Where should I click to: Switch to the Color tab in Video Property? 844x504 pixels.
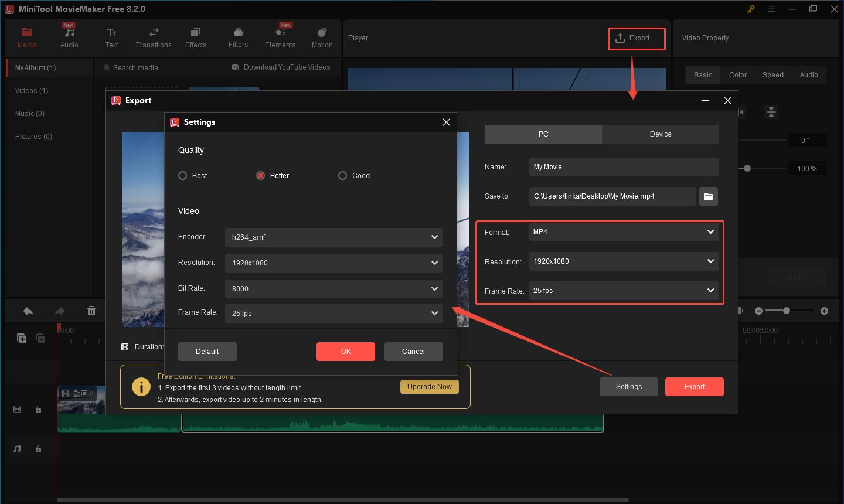click(738, 75)
